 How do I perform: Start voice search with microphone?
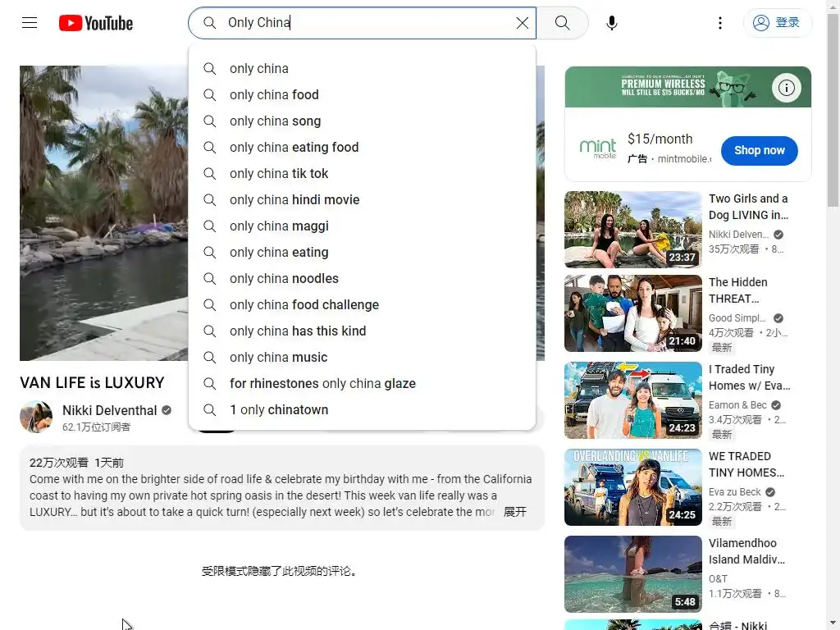tap(612, 22)
